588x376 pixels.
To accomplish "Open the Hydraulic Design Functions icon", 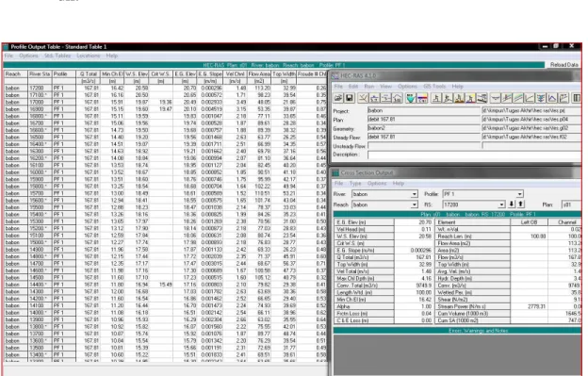I will [x=482, y=98].
